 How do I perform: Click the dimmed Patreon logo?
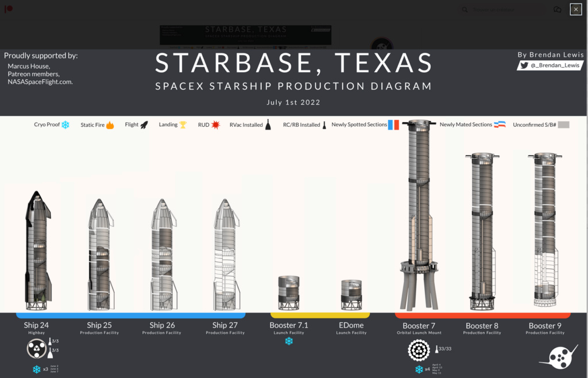pos(8,9)
